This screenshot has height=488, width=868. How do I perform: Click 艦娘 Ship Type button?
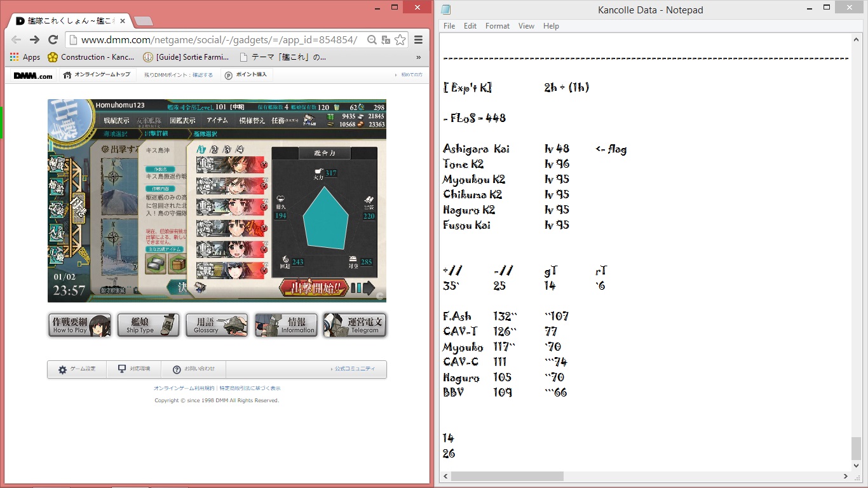click(148, 325)
